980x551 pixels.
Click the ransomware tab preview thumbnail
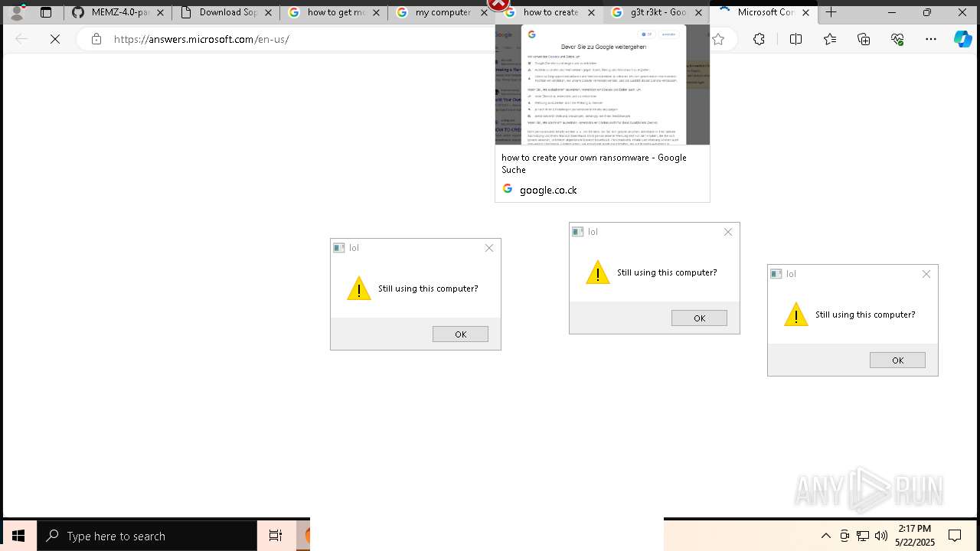tap(603, 84)
